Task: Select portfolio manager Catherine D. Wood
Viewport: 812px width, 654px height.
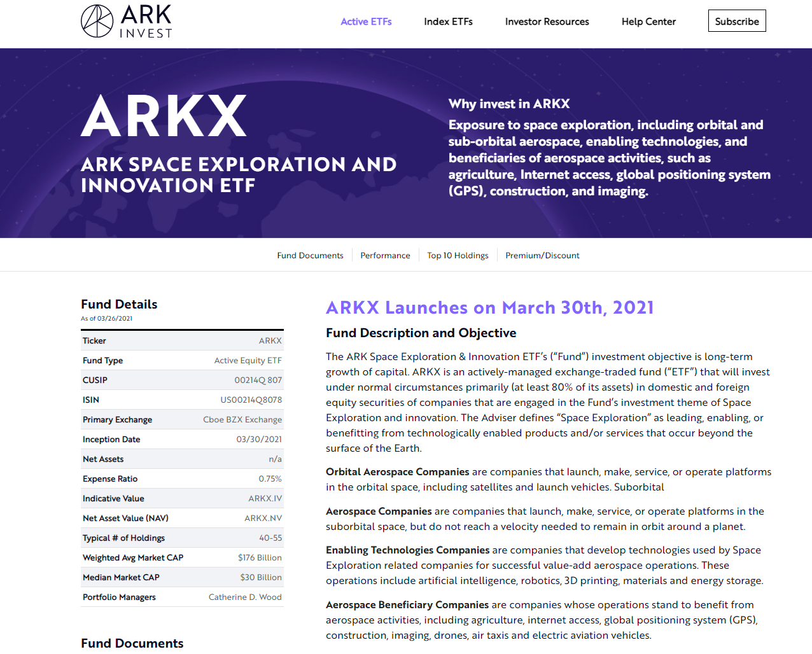Action: [x=245, y=597]
